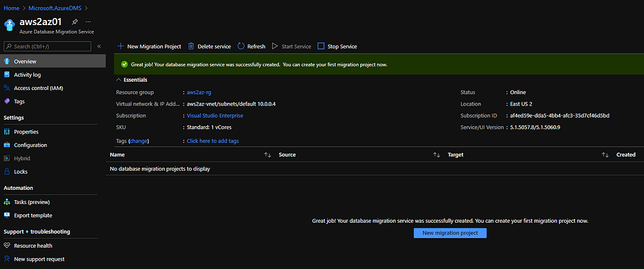
Task: Click the Locks padlock icon
Action: [x=6, y=172]
